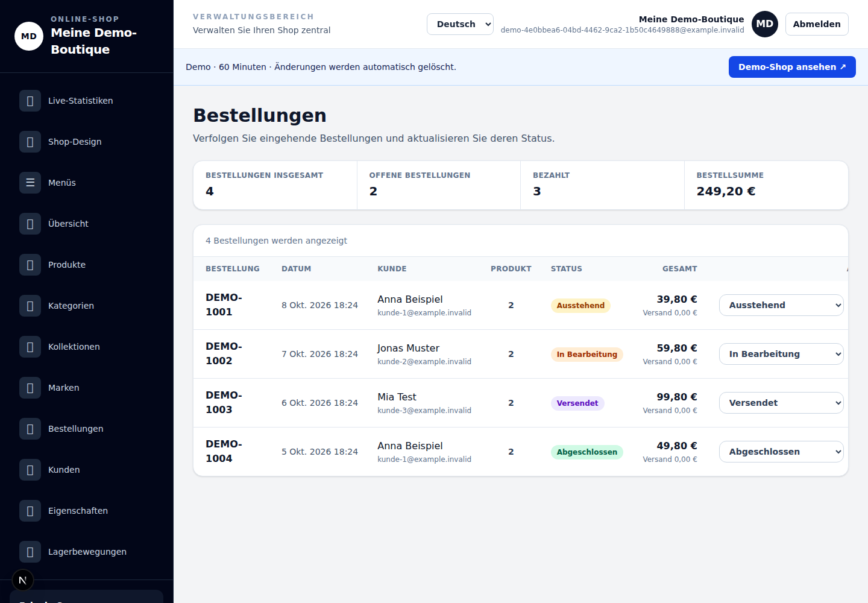Open Demo-Shop ansehen link button

(792, 67)
